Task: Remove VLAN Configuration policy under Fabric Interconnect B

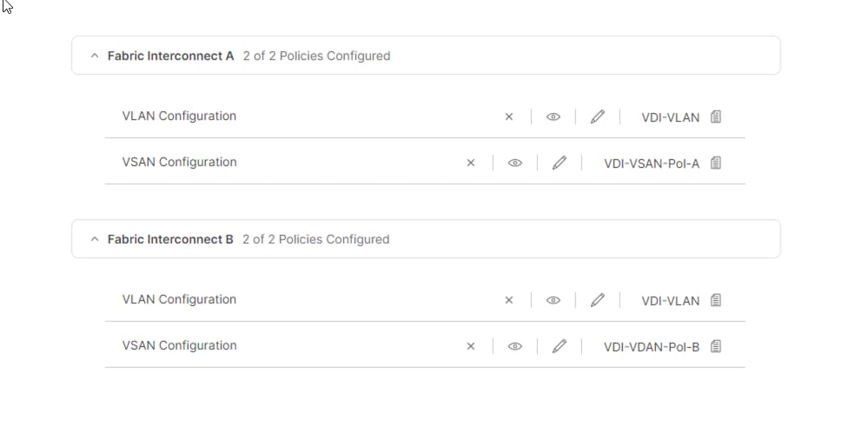Action: [x=509, y=300]
